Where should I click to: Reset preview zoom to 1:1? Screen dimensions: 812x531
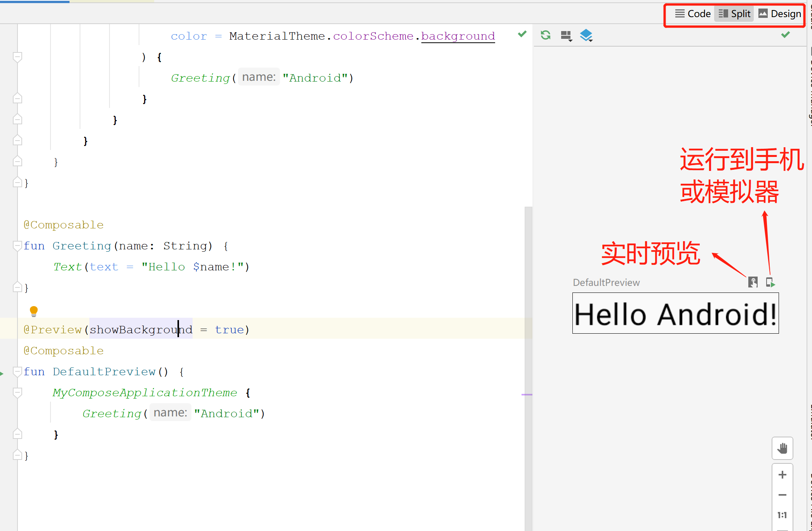point(782,515)
